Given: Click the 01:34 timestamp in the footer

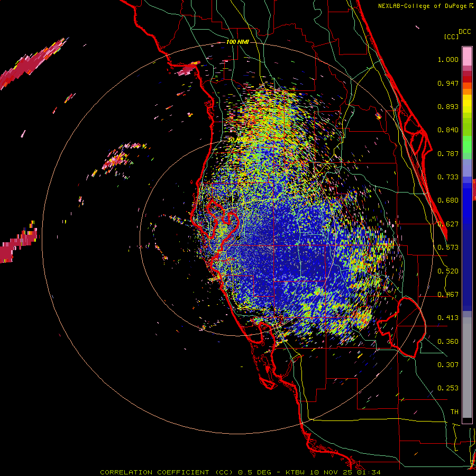Looking at the screenshot, I should point(369,472).
